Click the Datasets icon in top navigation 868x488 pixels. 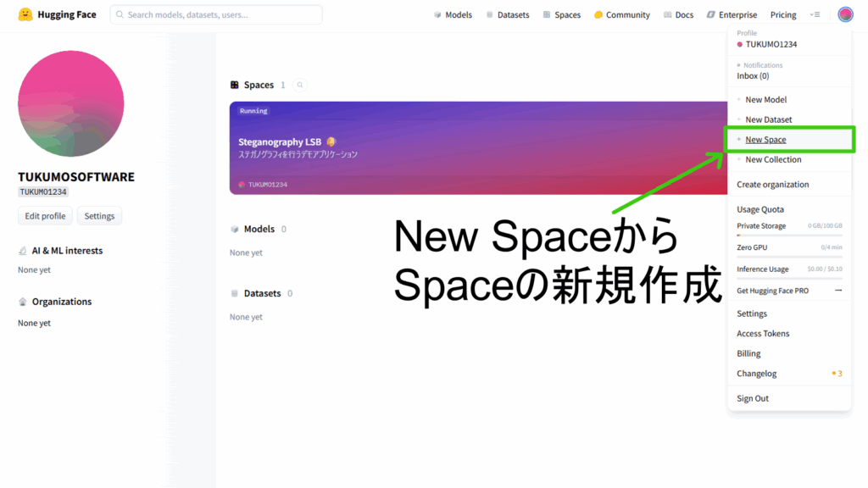click(488, 14)
